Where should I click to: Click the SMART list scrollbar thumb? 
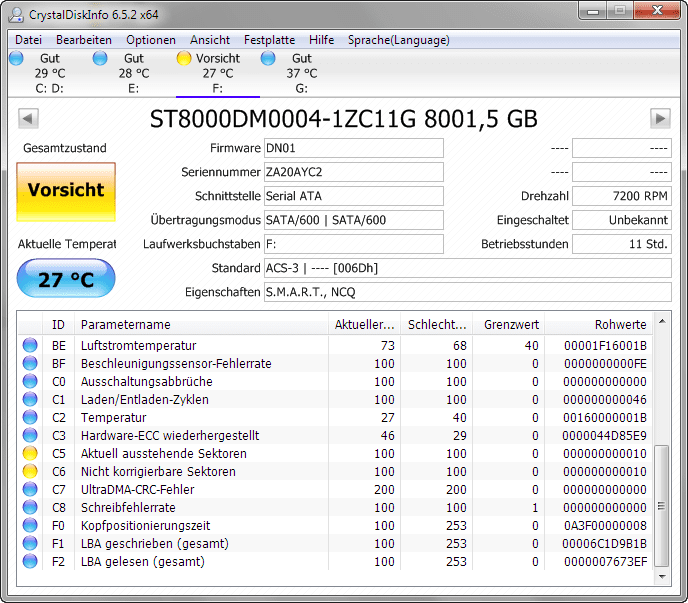pos(661,506)
